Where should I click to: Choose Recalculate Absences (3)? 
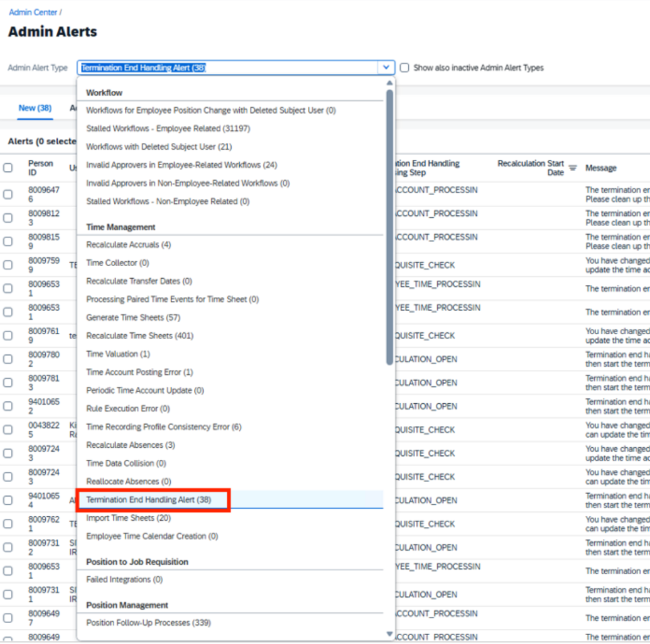(x=230, y=445)
